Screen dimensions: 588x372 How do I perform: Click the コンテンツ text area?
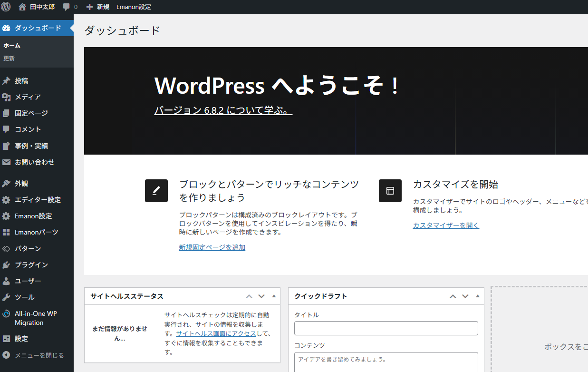click(x=386, y=362)
